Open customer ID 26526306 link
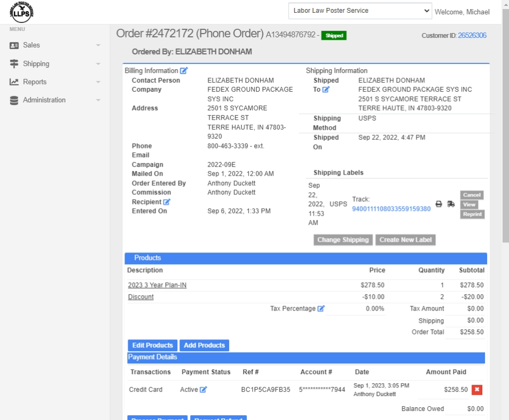509x420 pixels. tap(472, 35)
